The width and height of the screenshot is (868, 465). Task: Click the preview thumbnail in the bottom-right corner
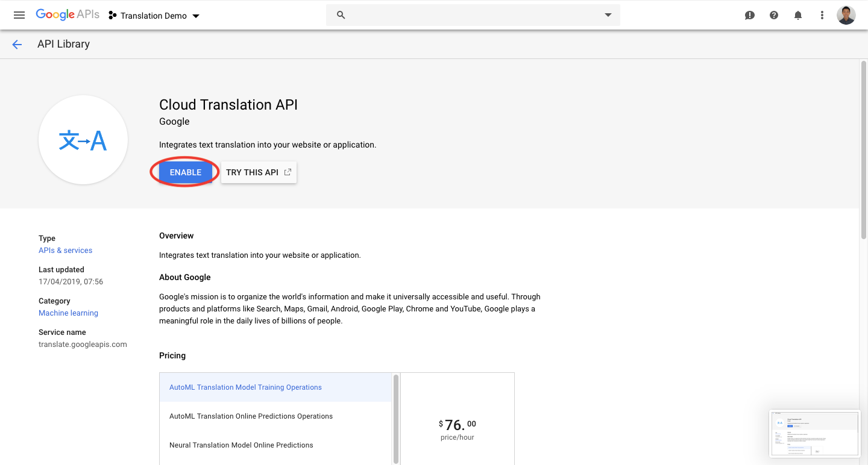click(814, 433)
